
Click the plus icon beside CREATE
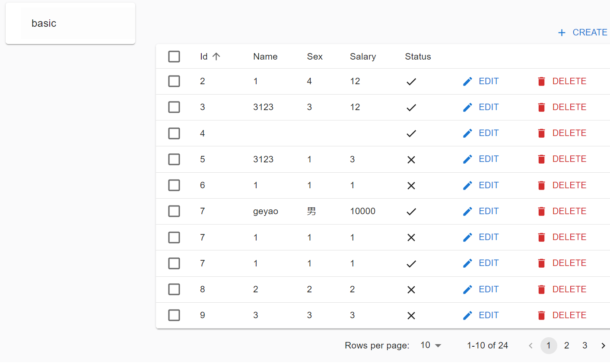561,32
